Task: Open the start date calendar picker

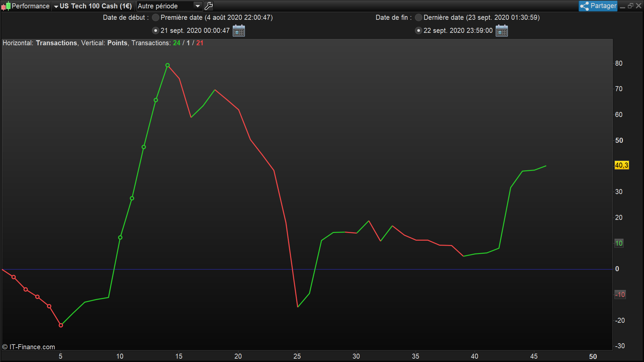Action: pos(239,31)
